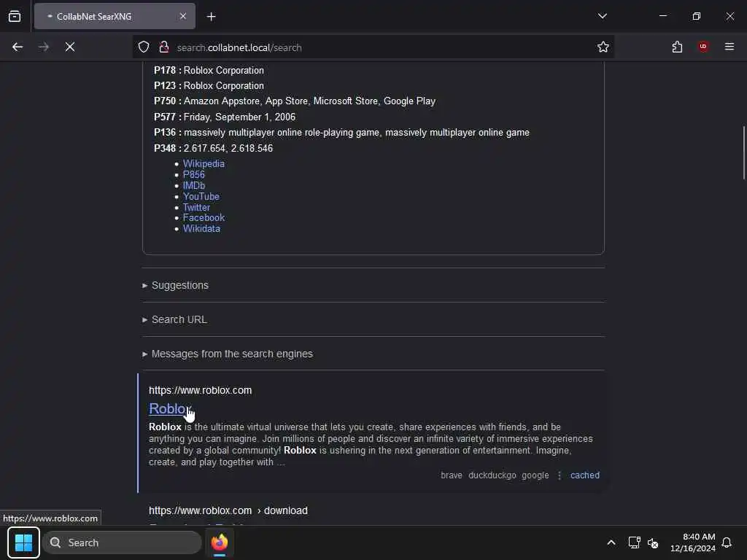
Task: Open the Twitter link
Action: (x=196, y=208)
